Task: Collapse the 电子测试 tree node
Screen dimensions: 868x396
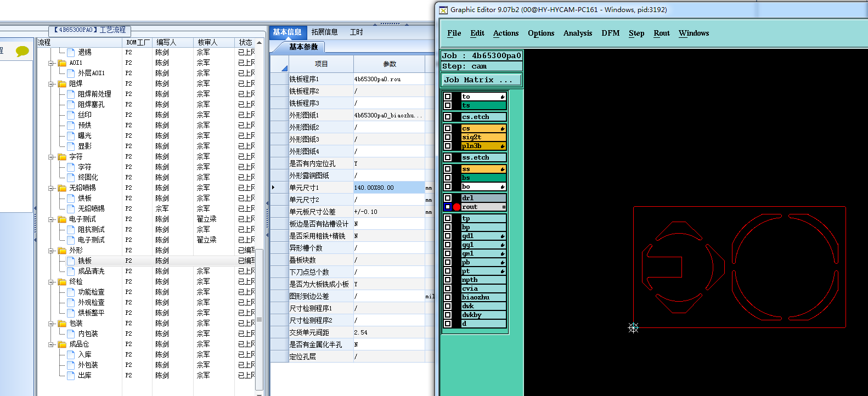Action: pyautogui.click(x=52, y=219)
